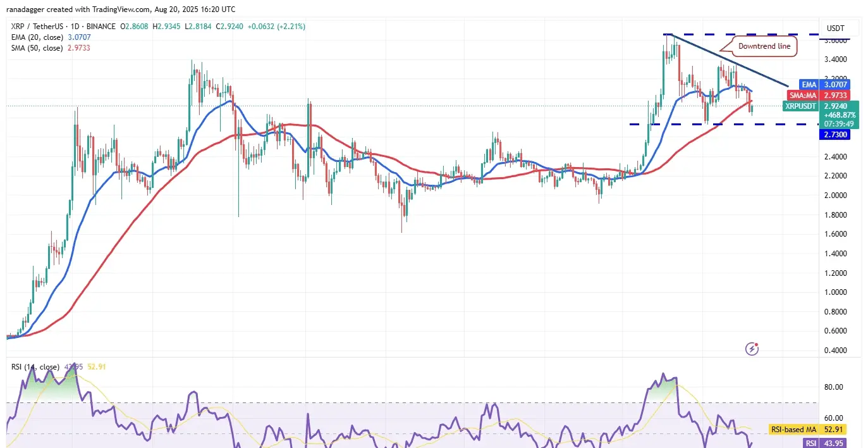
Task: Open the USDT currency selector
Action: tap(836, 28)
